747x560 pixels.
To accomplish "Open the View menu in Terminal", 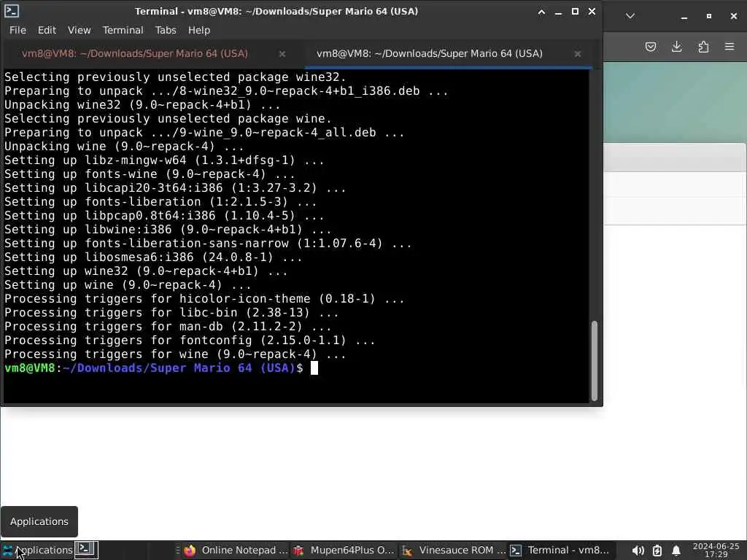I will 79,30.
